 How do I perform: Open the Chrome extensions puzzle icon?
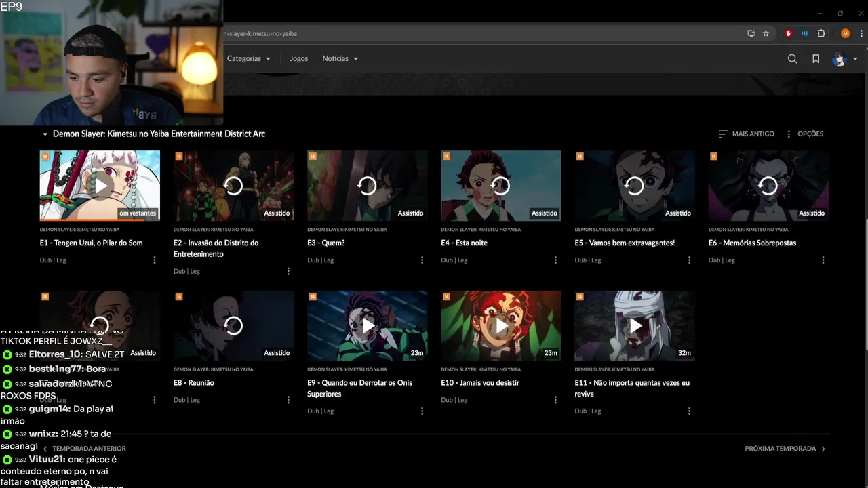tap(821, 33)
